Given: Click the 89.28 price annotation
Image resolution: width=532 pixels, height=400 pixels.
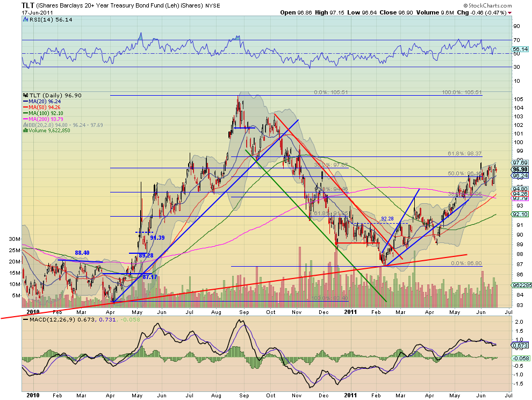Looking at the screenshot, I should tap(146, 255).
